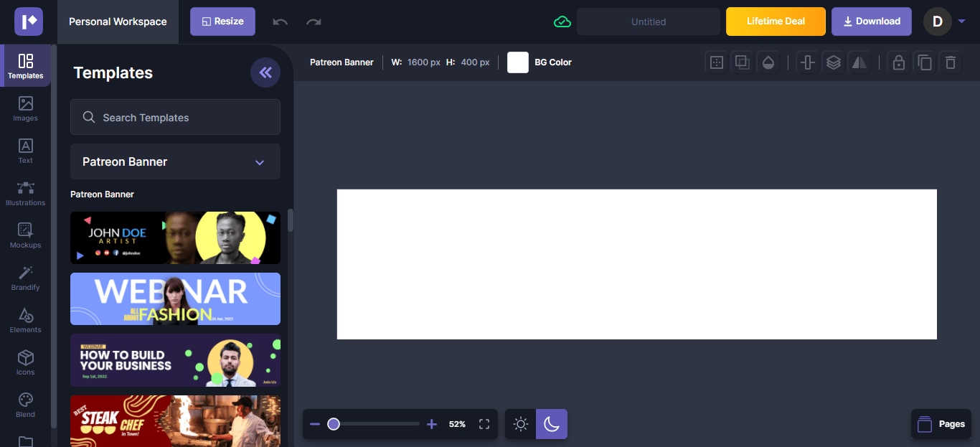The height and width of the screenshot is (447, 980).
Task: Open the account menu next to avatar D
Action: [x=961, y=22]
